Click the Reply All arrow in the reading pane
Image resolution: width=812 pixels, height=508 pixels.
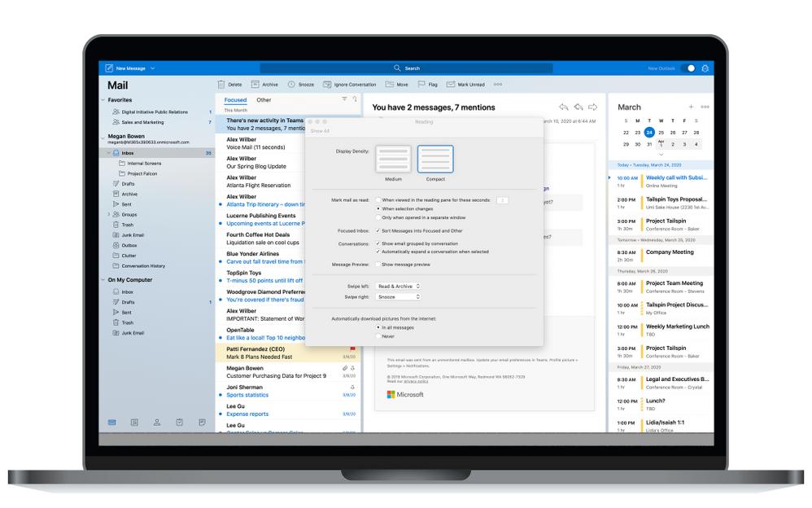pos(578,107)
